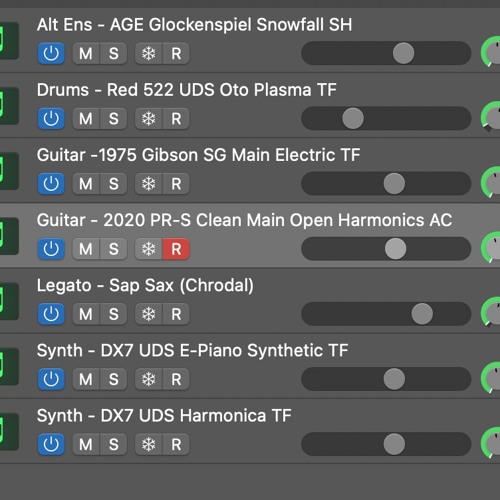Screen dimensions: 500x500
Task: Click the pan knob on Drums Red 522 track
Action: point(491,116)
